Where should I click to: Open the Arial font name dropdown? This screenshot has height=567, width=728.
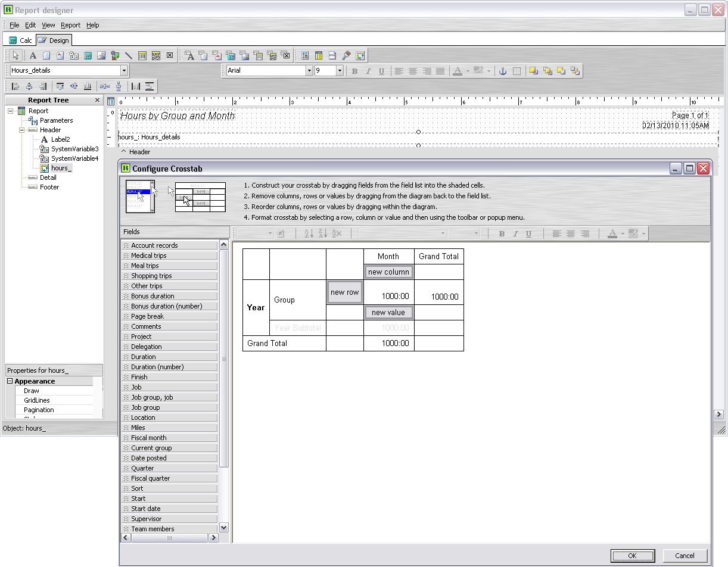(x=309, y=71)
